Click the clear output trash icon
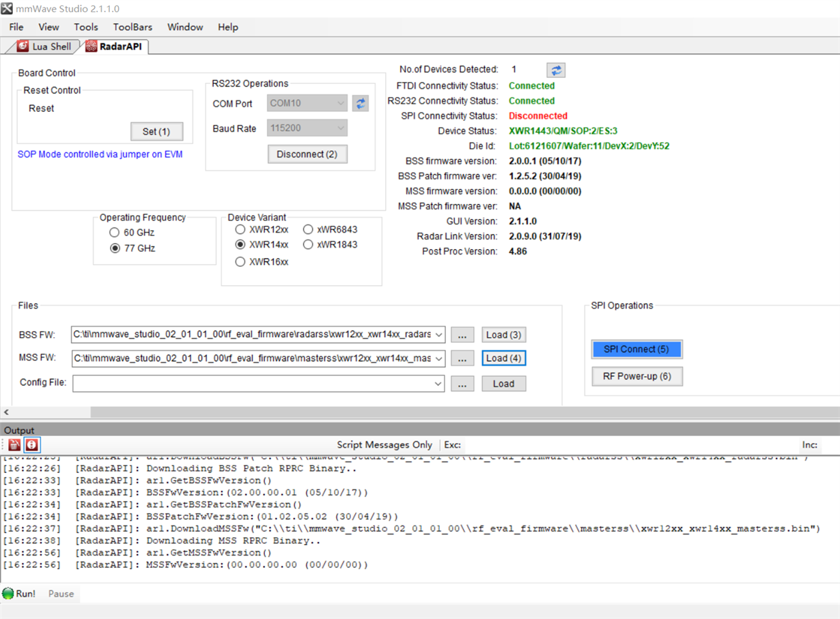 [14, 445]
